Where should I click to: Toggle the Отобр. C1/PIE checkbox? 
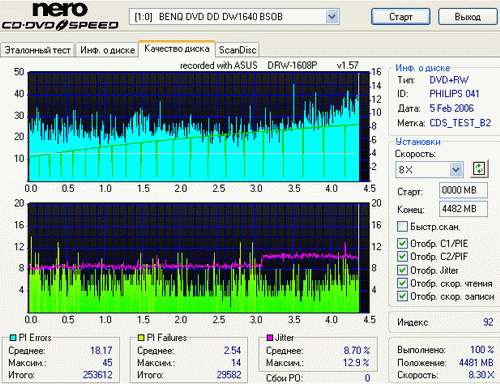[402, 243]
